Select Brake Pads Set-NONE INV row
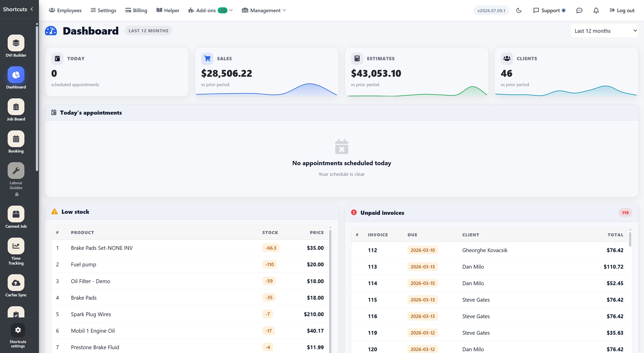 point(190,248)
